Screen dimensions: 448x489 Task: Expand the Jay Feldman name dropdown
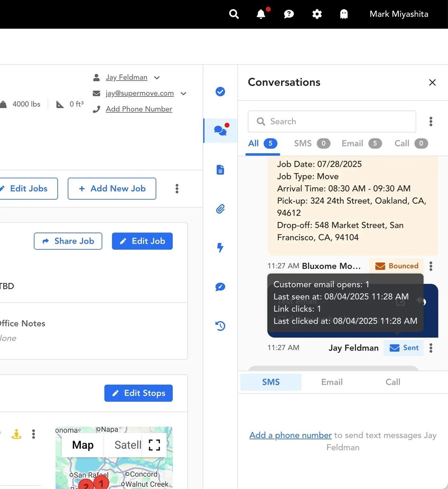click(156, 77)
